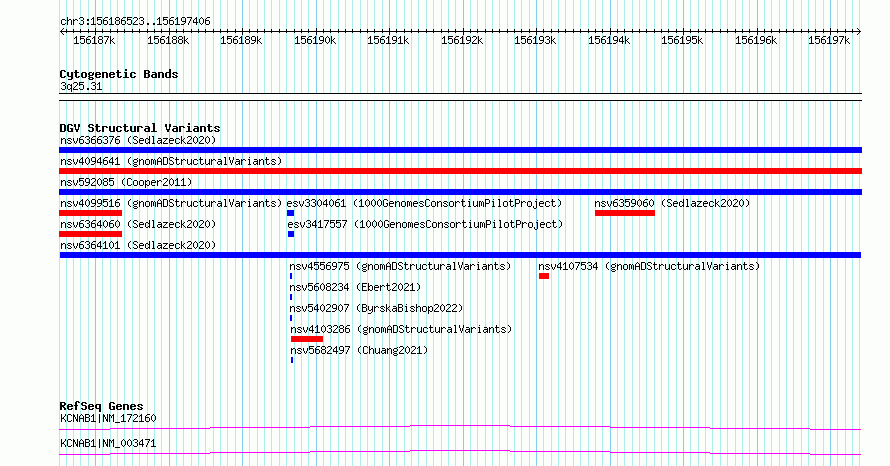Viewport: 890px width, 466px height.
Task: Click the ruler's right arrow end
Action: (x=859, y=32)
